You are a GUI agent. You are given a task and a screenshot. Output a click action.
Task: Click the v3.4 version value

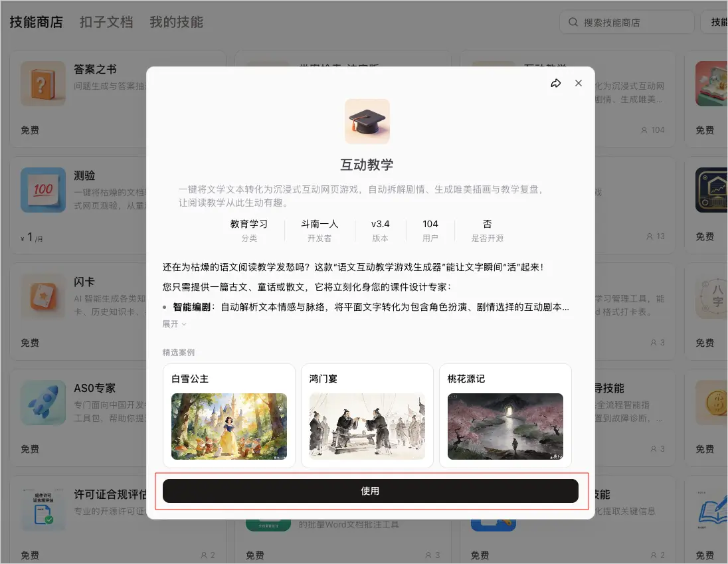point(380,224)
